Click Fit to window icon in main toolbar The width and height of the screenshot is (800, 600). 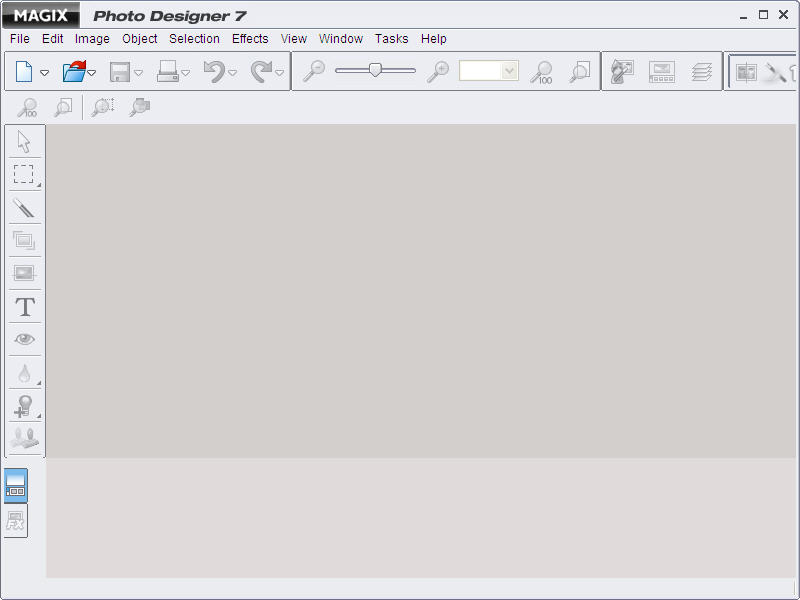tap(580, 72)
